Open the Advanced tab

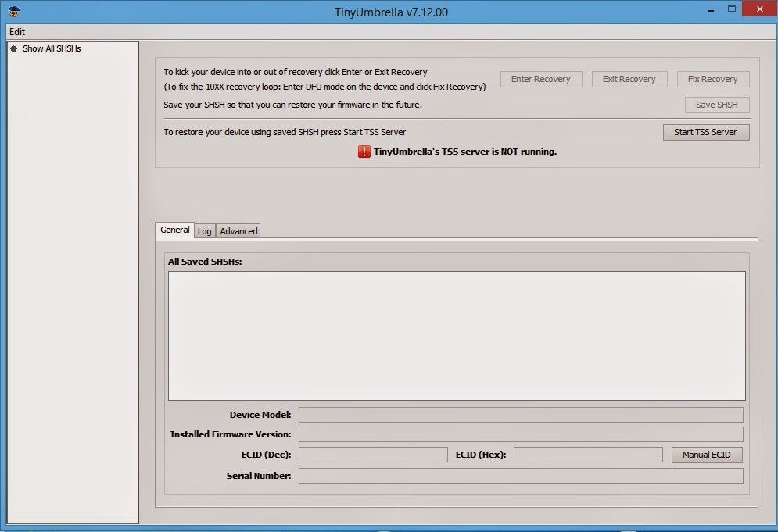point(238,231)
